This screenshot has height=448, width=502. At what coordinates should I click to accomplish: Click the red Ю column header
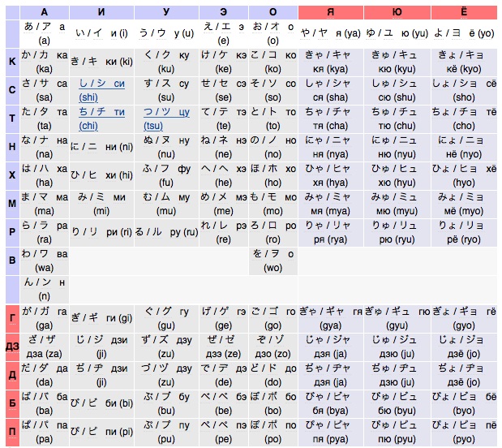[397, 12]
